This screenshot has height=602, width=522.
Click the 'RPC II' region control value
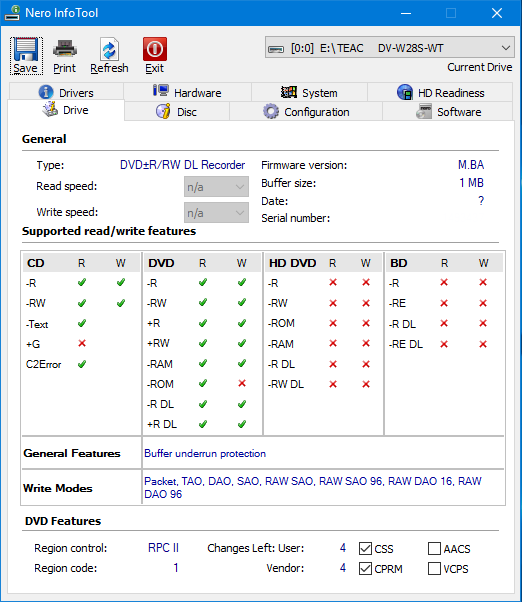click(x=164, y=548)
